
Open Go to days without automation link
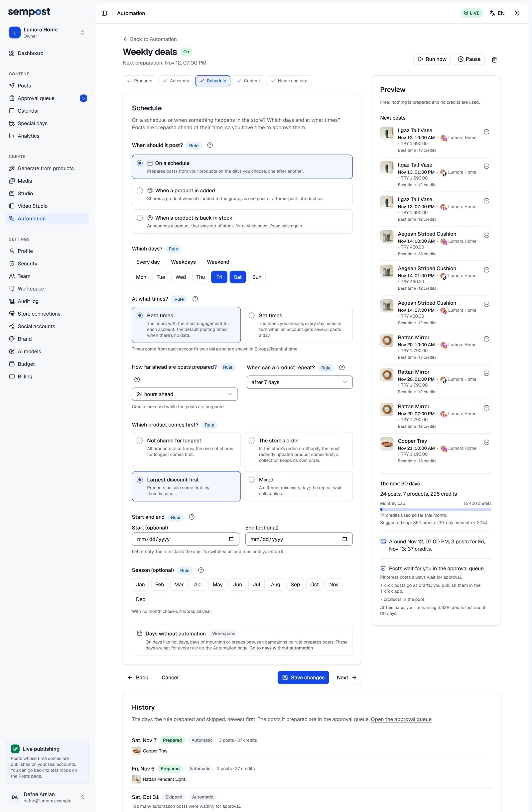[281, 648]
